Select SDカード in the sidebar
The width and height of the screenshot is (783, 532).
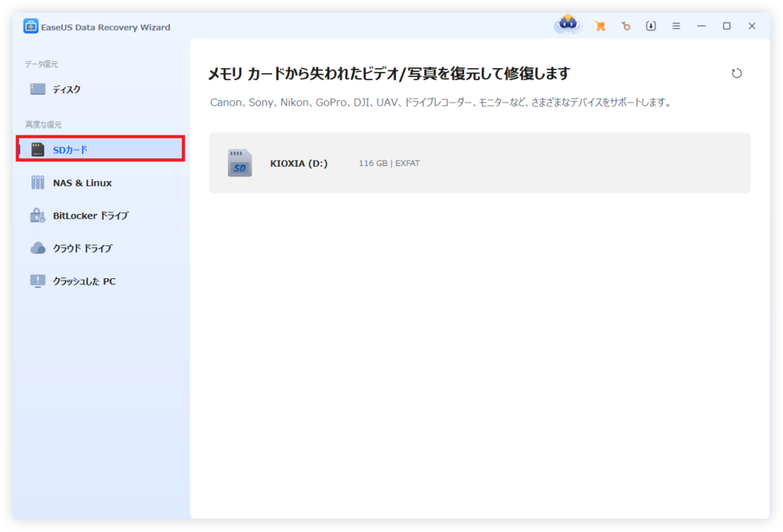tap(100, 149)
